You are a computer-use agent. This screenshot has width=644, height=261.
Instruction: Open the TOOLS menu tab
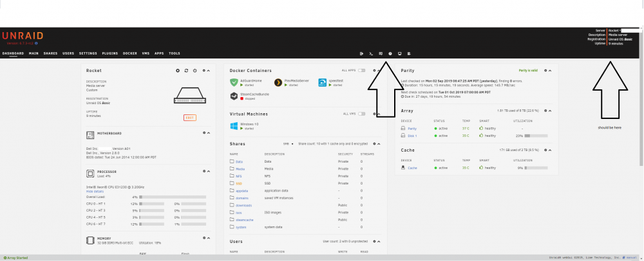coord(174,53)
